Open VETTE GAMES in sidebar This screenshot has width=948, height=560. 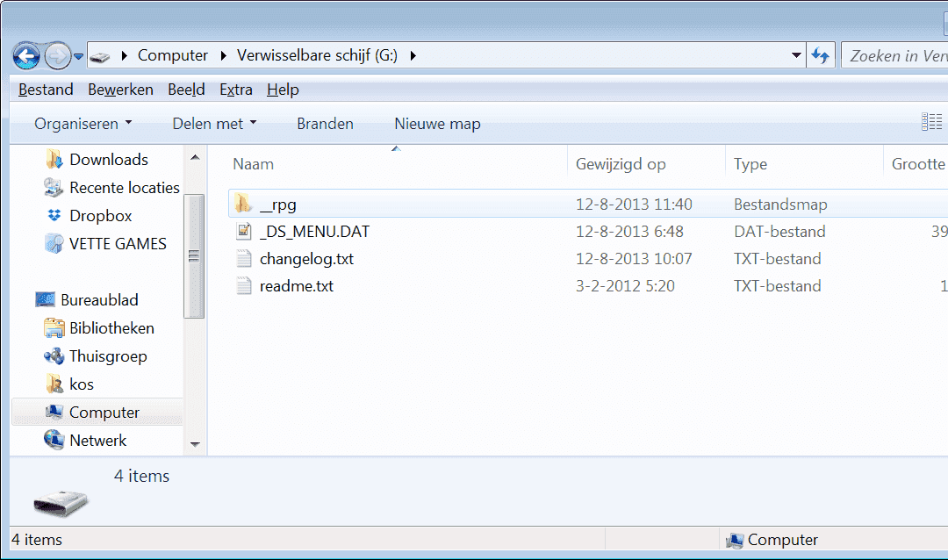(x=118, y=244)
